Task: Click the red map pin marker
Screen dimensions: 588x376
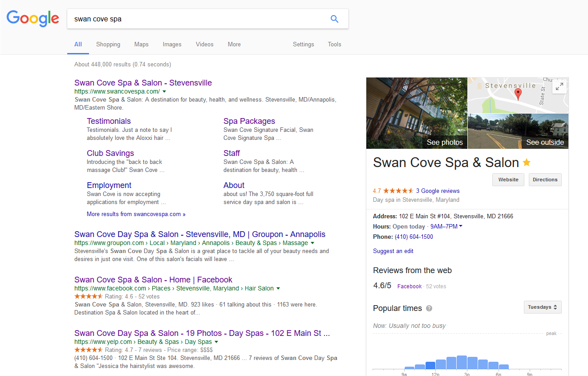Action: pyautogui.click(x=518, y=94)
